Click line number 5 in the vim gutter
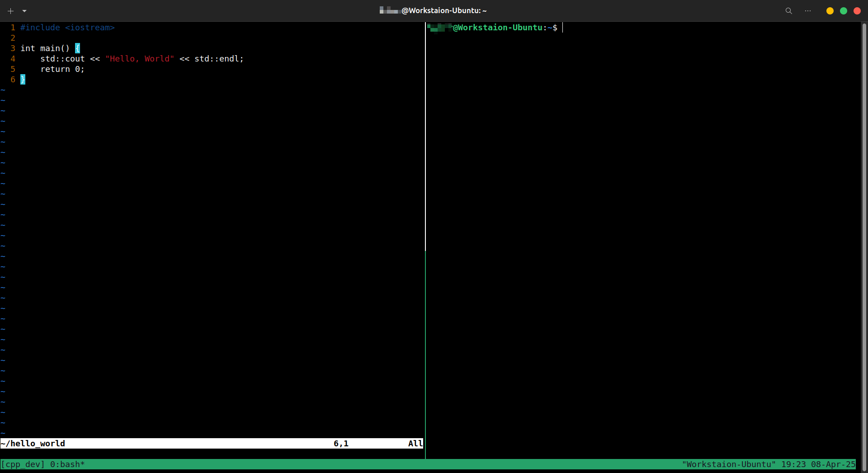Screen dimensions: 868x473 point(13,69)
